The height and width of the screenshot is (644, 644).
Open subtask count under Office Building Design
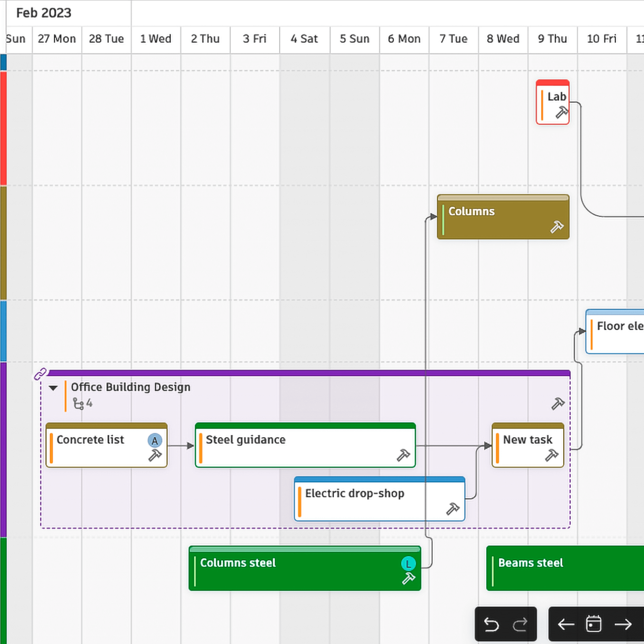point(82,403)
